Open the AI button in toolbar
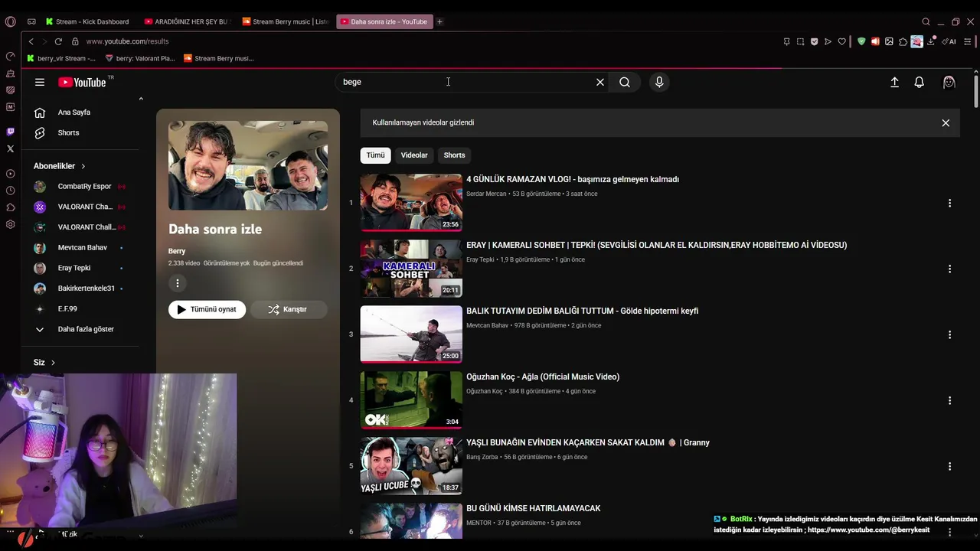 tap(949, 41)
